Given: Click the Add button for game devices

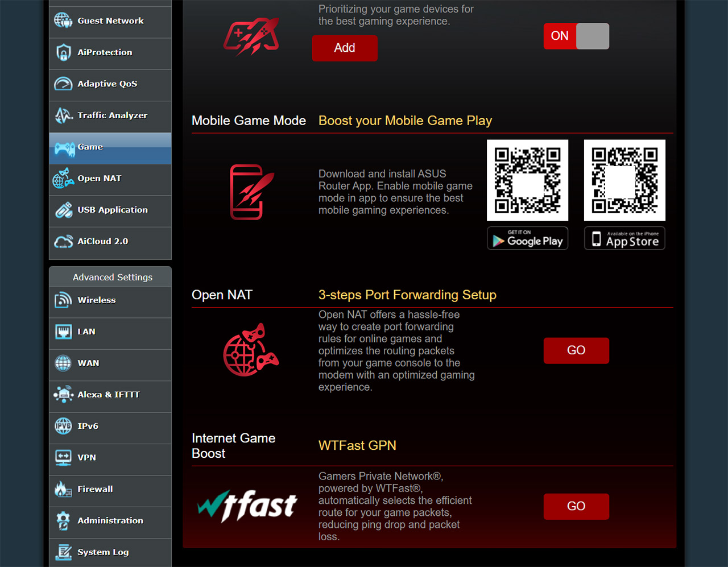Looking at the screenshot, I should pyautogui.click(x=345, y=48).
